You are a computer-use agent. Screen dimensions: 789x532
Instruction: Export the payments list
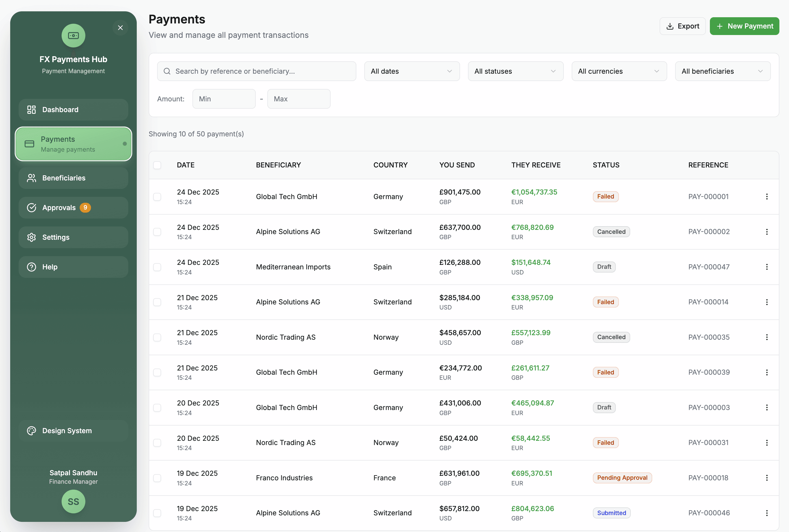click(x=682, y=26)
